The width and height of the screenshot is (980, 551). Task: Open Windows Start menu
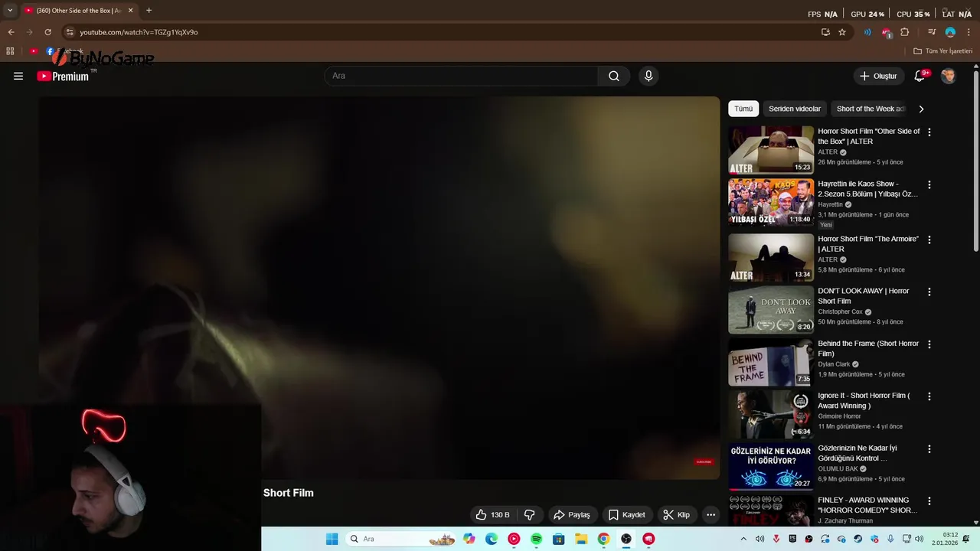coord(332,539)
